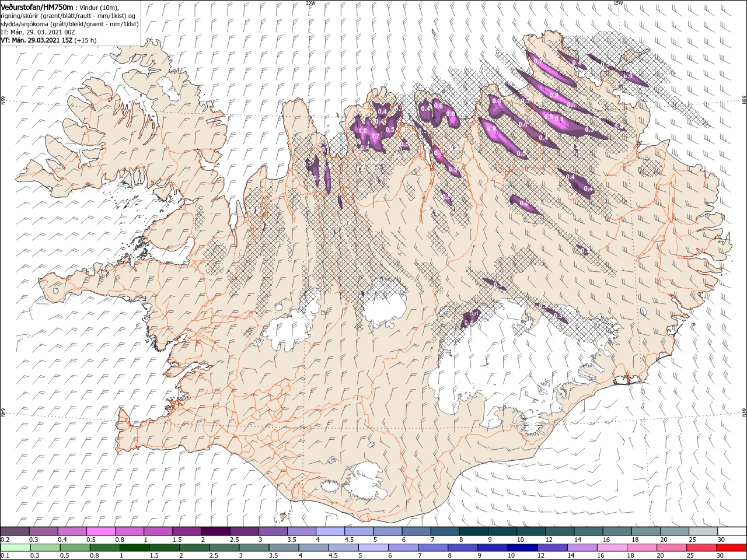Pick lower-row violet swatch starting at 12
Image resolution: width=747 pixels, height=560 pixels.
551,548
